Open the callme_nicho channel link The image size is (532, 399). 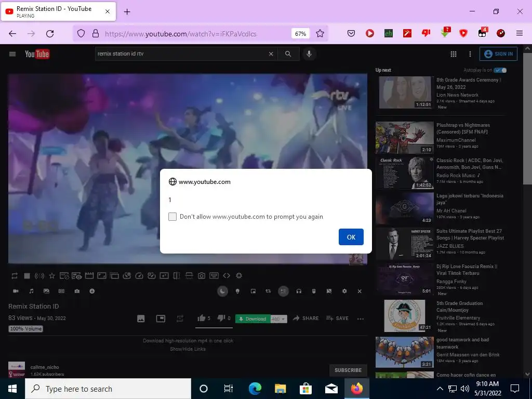click(x=45, y=367)
